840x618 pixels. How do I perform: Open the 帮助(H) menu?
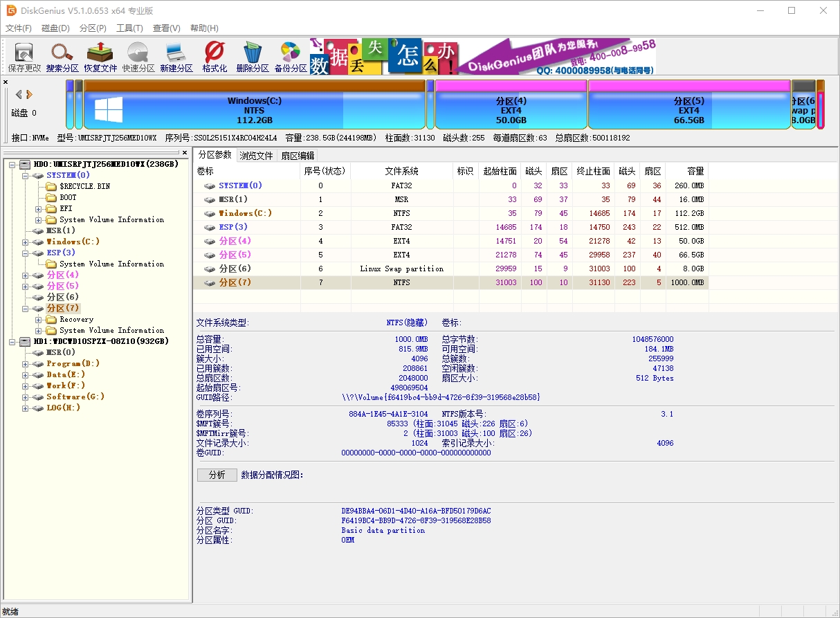pos(203,28)
